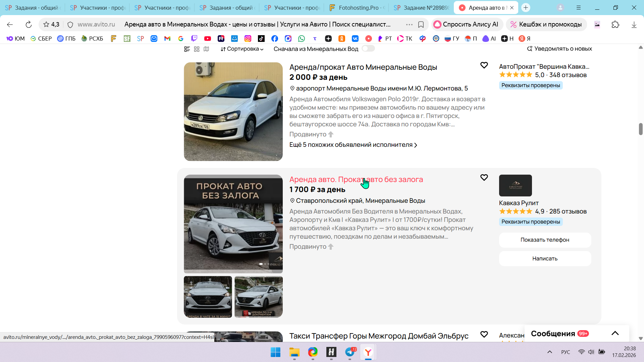Switch to Fotohosting.Pro tab
This screenshot has width=644, height=362.
[358, 7]
